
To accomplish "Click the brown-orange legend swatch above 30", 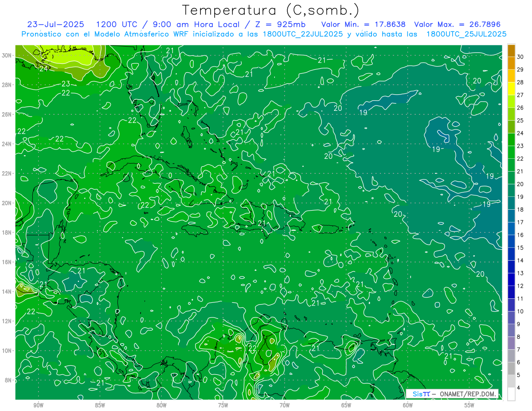I will (511, 51).
